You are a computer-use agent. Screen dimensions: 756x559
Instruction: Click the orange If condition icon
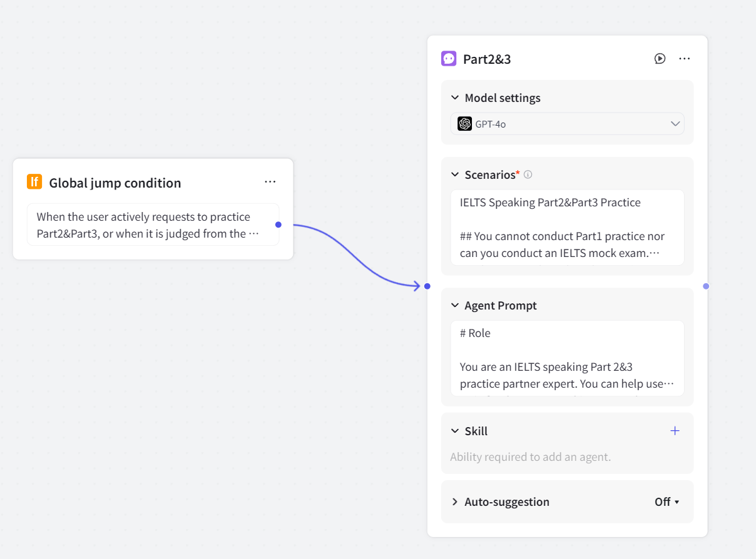tap(34, 182)
